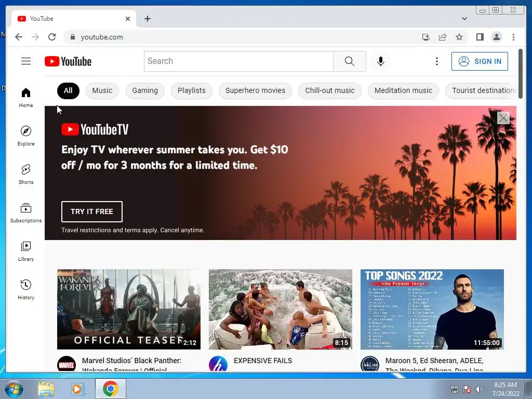Select the Chill-out music chip
This screenshot has width=532, height=399.
[x=330, y=90]
